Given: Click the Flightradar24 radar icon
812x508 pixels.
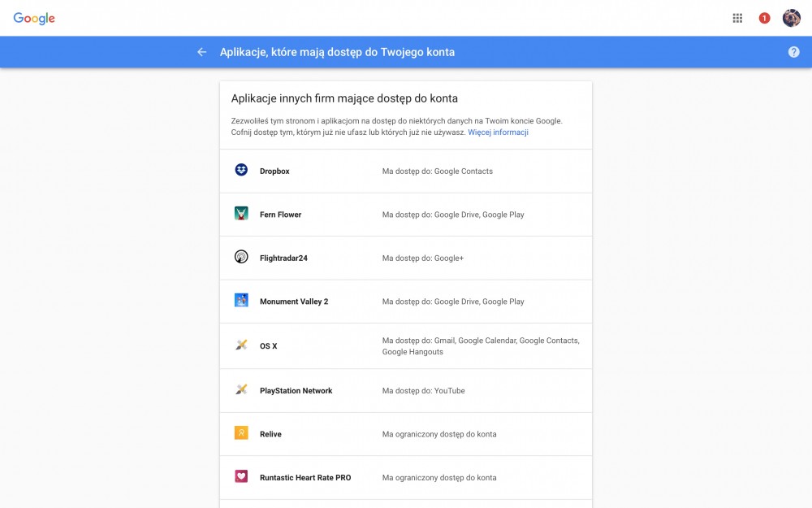Looking at the screenshot, I should pyautogui.click(x=241, y=257).
